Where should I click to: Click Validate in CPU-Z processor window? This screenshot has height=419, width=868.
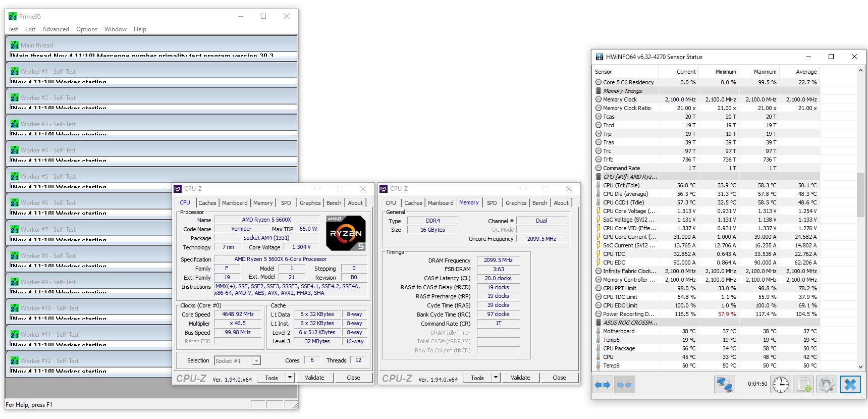(314, 378)
